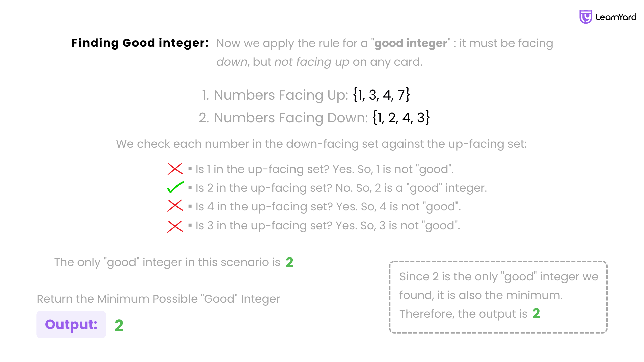Click the green 2 inside the dashed box
The width and height of the screenshot is (644, 362).
(536, 314)
